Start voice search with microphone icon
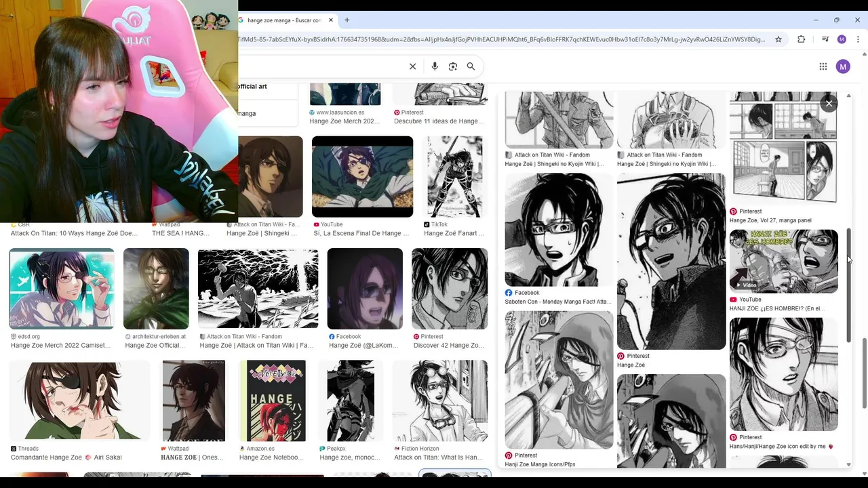 pyautogui.click(x=435, y=66)
